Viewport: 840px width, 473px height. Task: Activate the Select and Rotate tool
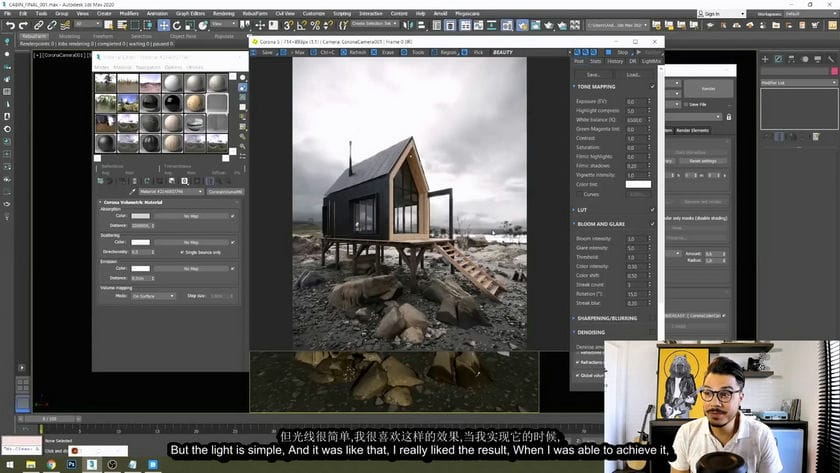[x=177, y=25]
